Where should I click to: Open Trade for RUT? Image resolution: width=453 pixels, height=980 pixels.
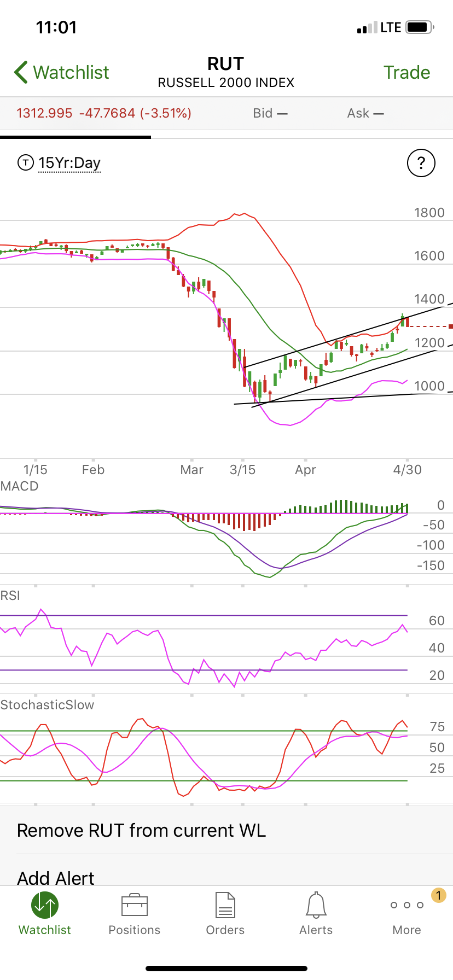[406, 72]
